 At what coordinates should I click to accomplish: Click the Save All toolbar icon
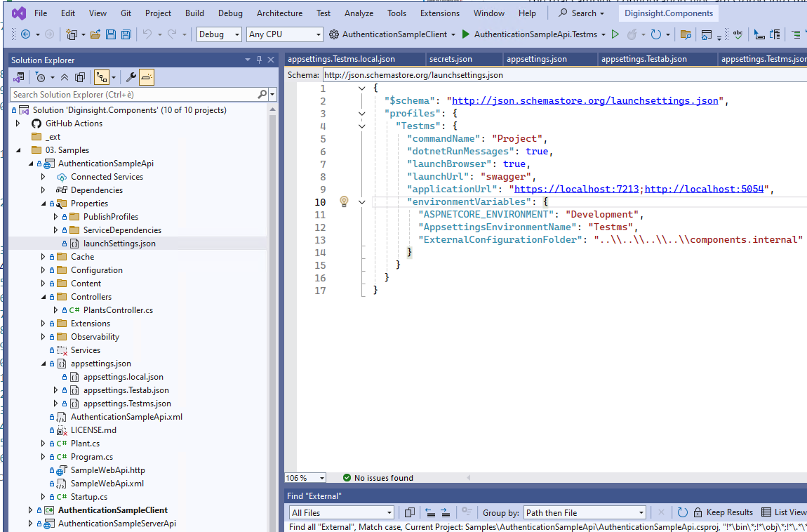pyautogui.click(x=126, y=33)
